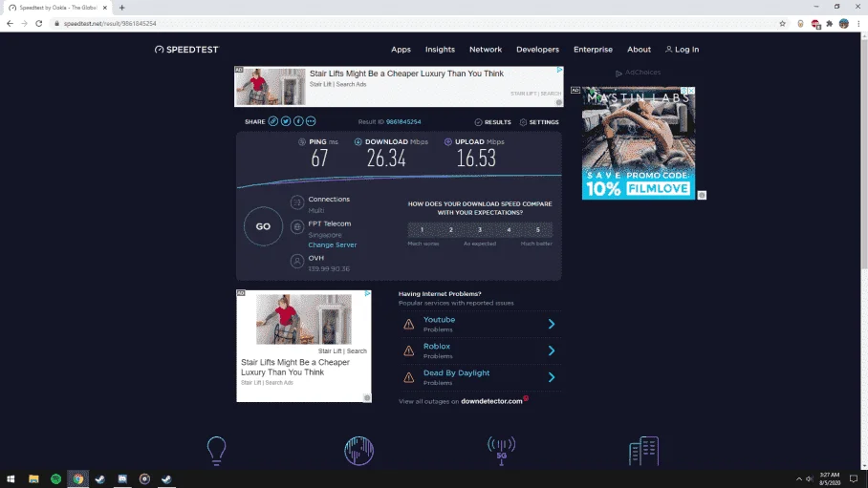The image size is (868, 488).
Task: Click the circular globe coverage icon
Action: tap(358, 451)
